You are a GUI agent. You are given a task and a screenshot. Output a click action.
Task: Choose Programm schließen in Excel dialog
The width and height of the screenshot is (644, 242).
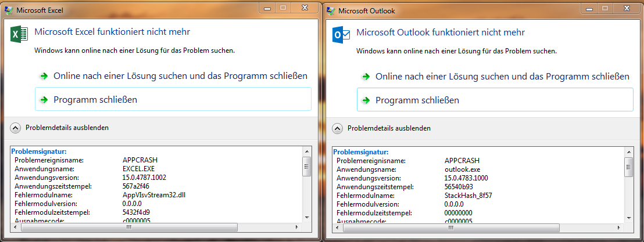(173, 99)
